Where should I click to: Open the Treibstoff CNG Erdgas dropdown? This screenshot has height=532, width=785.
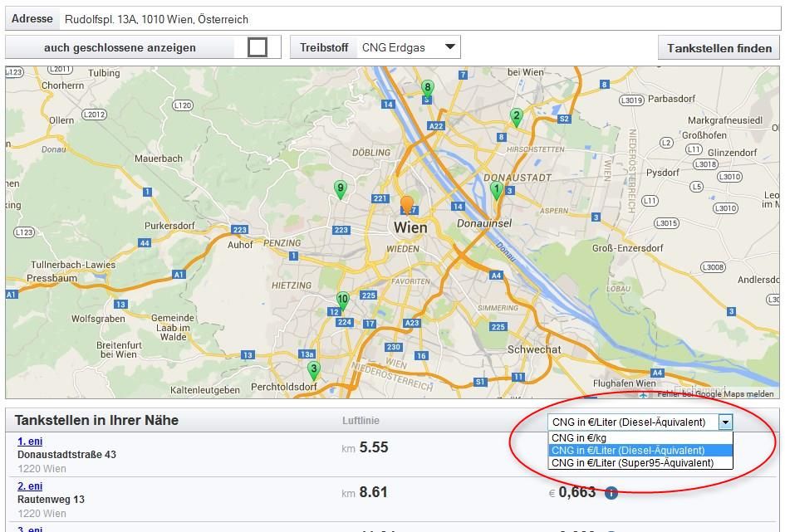tap(408, 47)
